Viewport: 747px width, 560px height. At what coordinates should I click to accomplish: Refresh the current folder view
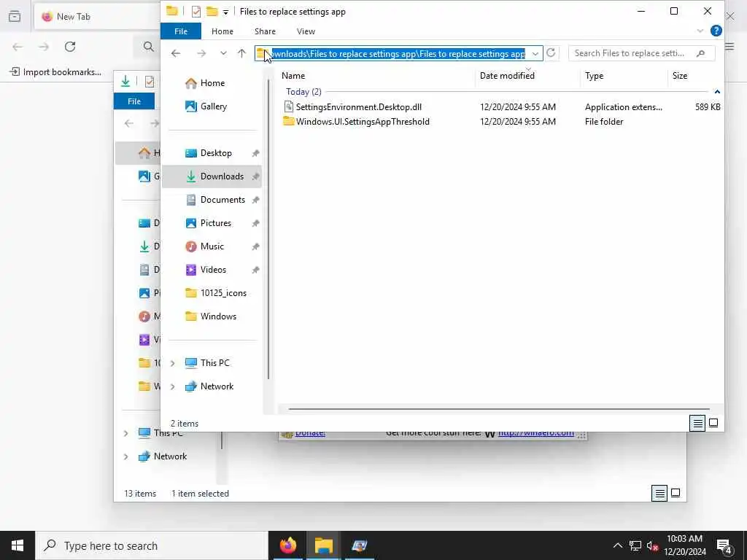[x=551, y=52]
